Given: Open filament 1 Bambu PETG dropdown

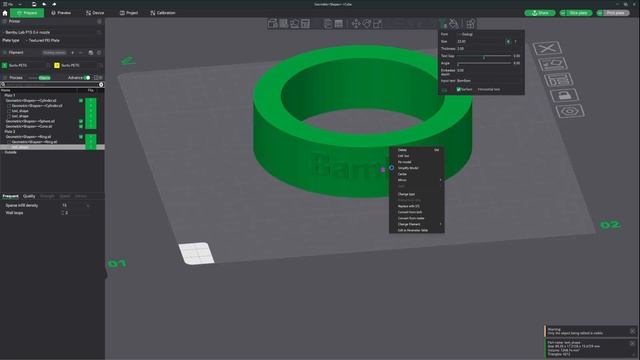Looking at the screenshot, I should coord(27,65).
